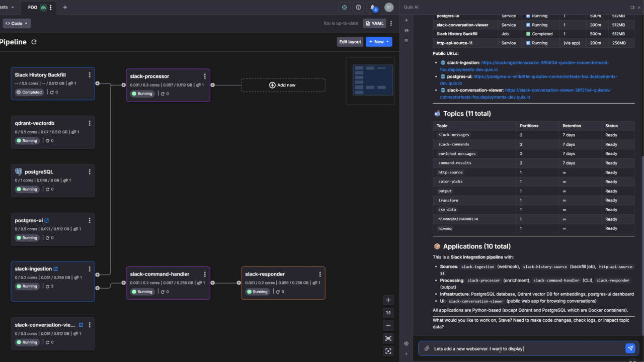Refresh the Pipeline view
This screenshot has width=644, height=362.
click(x=34, y=42)
